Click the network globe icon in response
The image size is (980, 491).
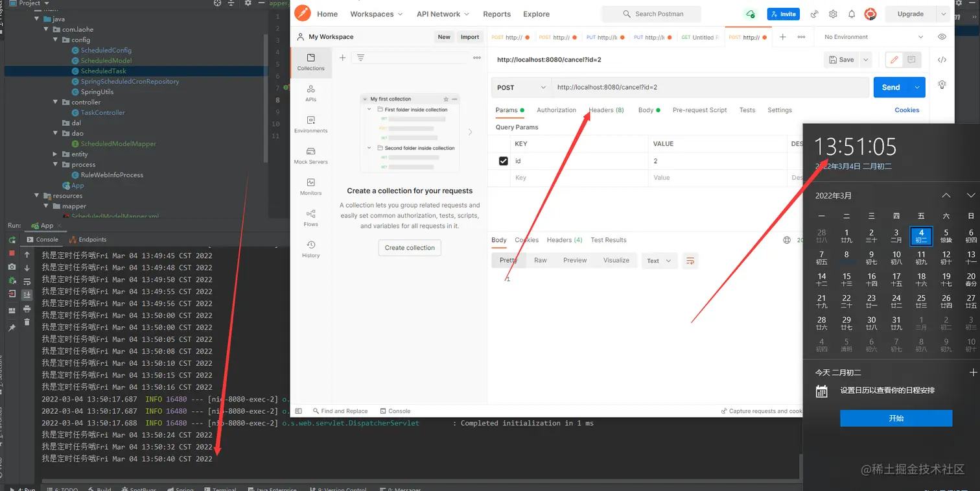(787, 240)
